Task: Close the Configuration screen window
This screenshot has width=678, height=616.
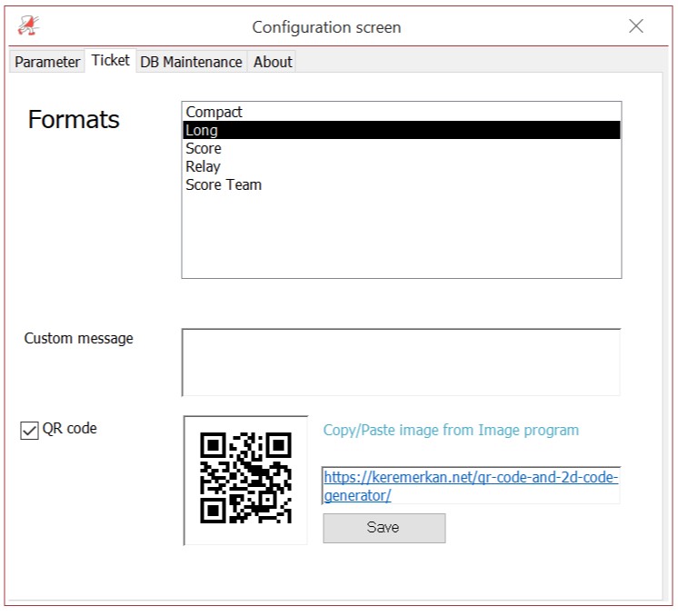Action: 635,26
